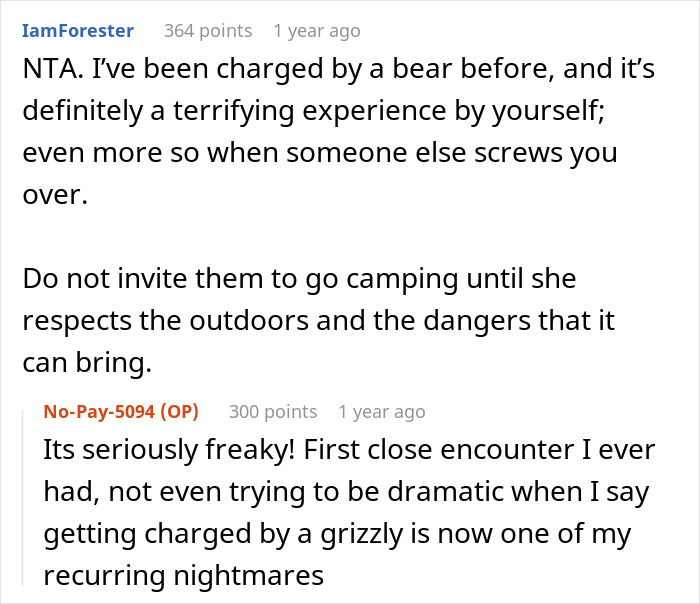Click the line "Do not invite them to go camping"
The width and height of the screenshot is (700, 604).
299,278
